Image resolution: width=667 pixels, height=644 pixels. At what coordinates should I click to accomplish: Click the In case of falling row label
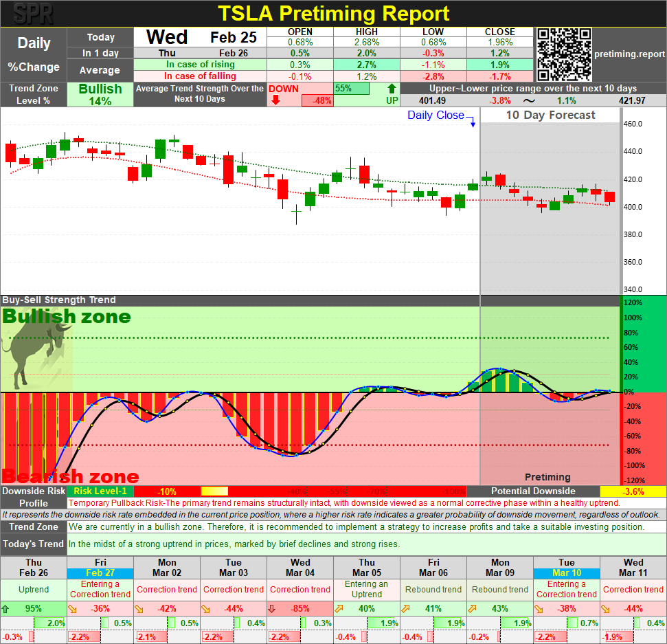[201, 76]
